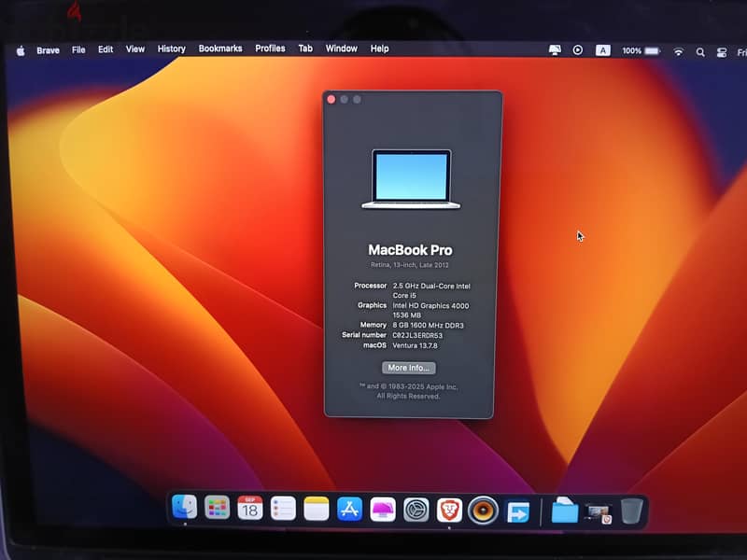Image resolution: width=747 pixels, height=560 pixels.
Task: Open the Tab menu
Action: 305,49
